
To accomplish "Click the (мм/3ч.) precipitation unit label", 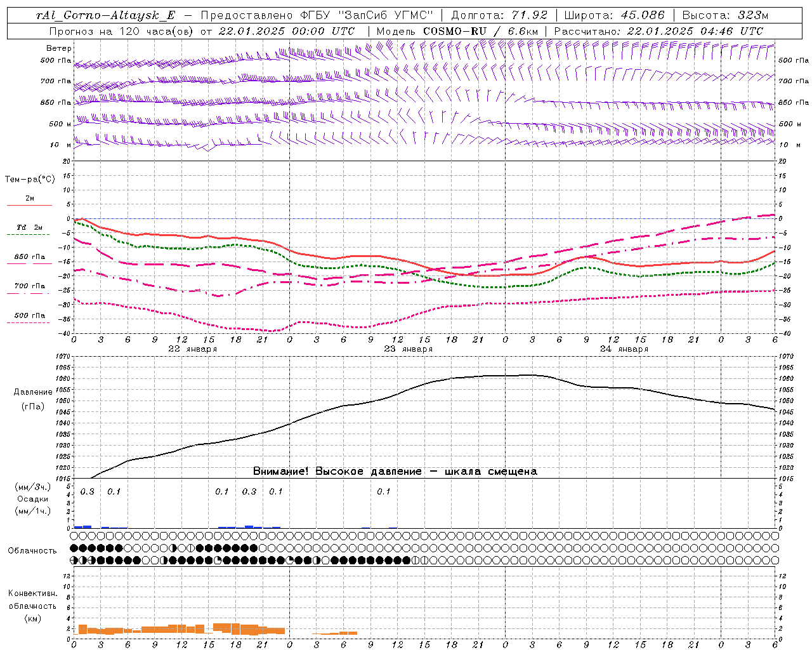I will 33,487.
